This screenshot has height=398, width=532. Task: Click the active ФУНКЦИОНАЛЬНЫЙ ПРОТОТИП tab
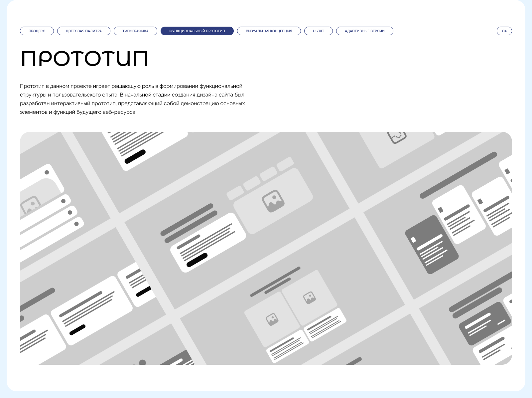[197, 31]
